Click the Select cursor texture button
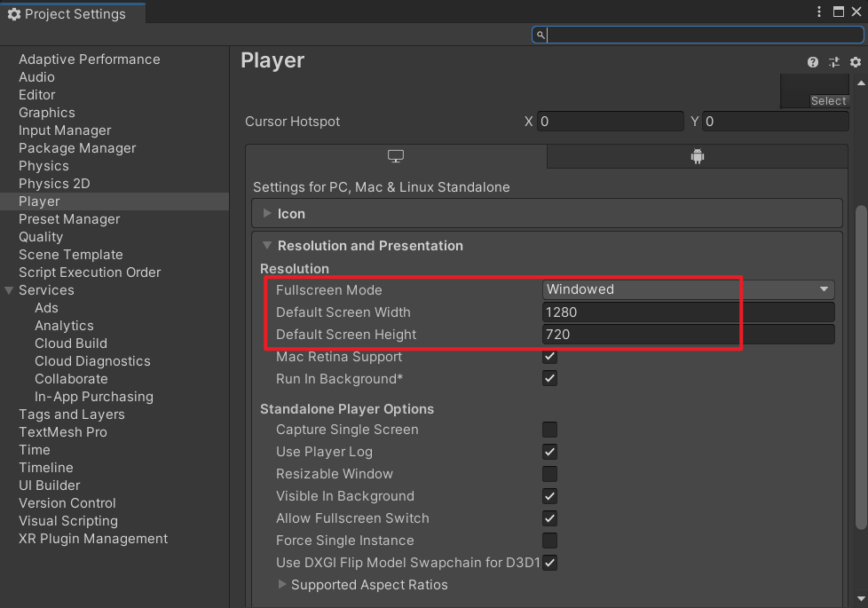This screenshot has width=868, height=608. 828,101
